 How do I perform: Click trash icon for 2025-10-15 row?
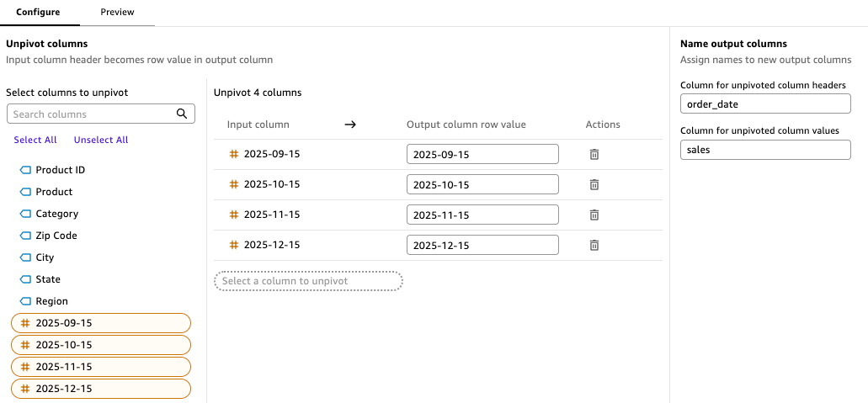(x=594, y=185)
